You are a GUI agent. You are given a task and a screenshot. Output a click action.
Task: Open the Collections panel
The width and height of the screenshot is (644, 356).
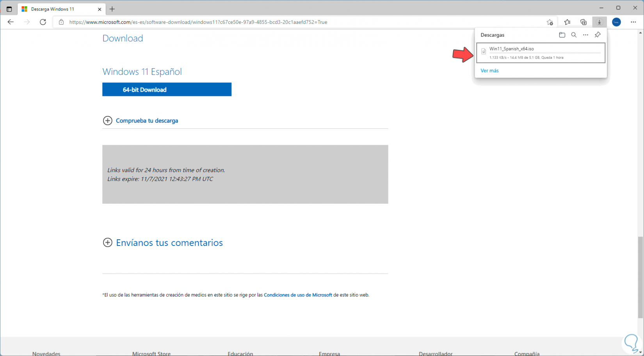[584, 22]
